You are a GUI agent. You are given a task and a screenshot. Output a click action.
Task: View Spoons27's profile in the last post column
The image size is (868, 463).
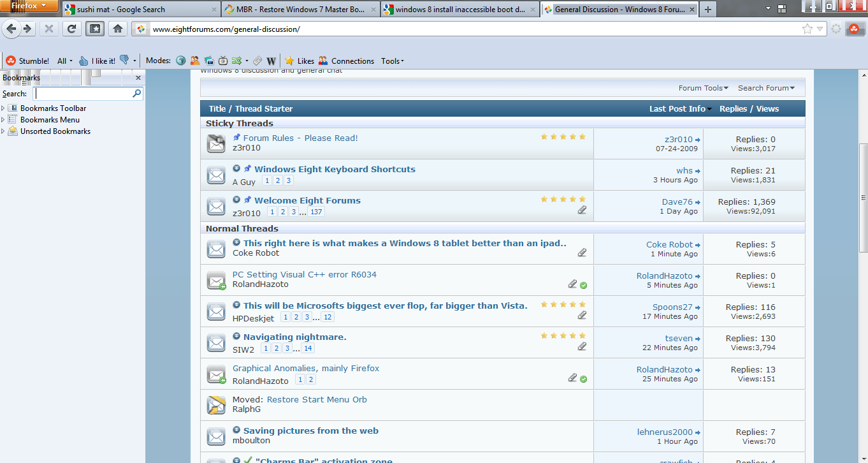tap(672, 307)
